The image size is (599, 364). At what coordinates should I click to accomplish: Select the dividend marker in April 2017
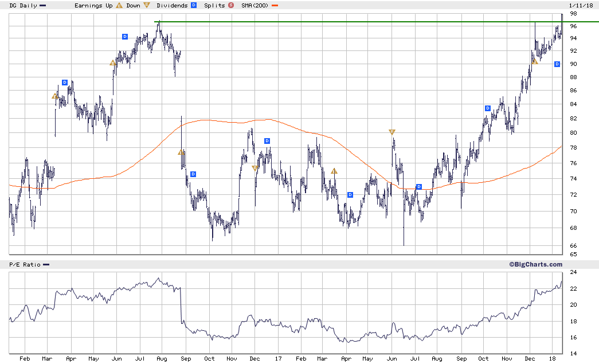350,195
